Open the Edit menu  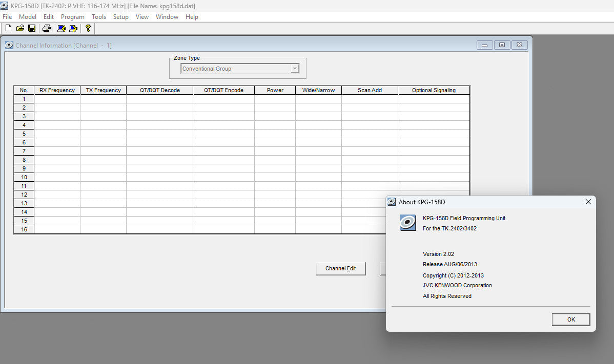click(49, 17)
